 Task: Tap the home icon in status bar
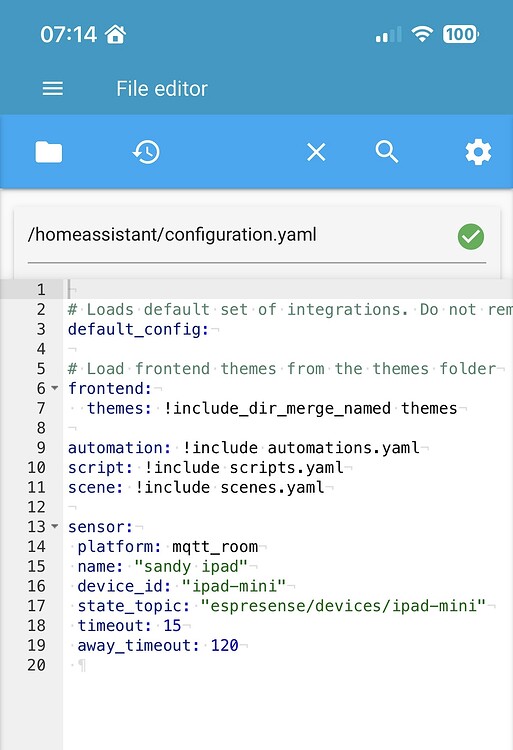(x=115, y=34)
